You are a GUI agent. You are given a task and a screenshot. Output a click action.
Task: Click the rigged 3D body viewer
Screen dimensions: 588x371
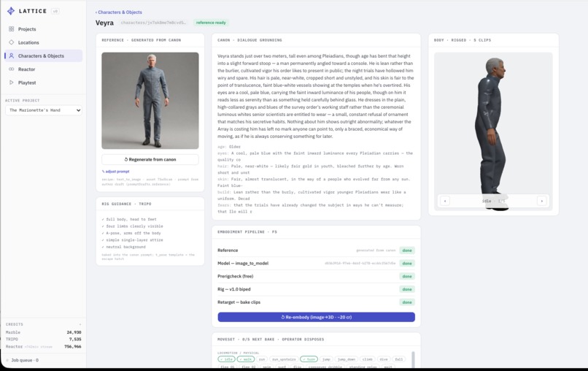[x=493, y=131]
